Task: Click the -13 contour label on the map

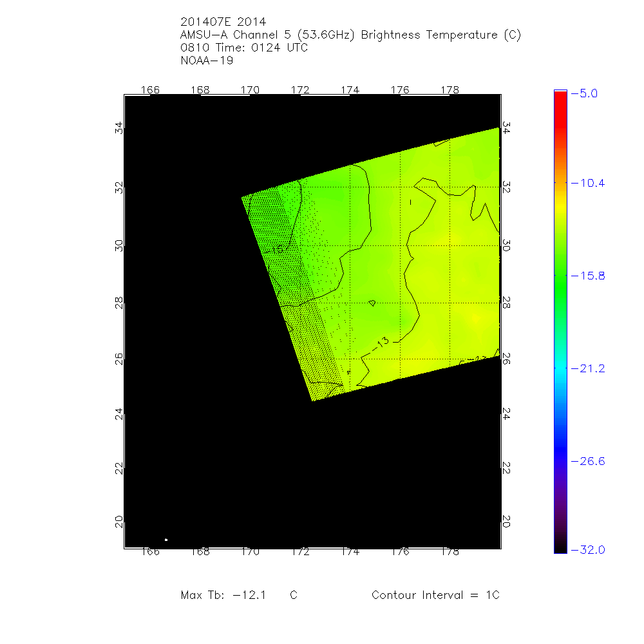Action: (x=383, y=345)
